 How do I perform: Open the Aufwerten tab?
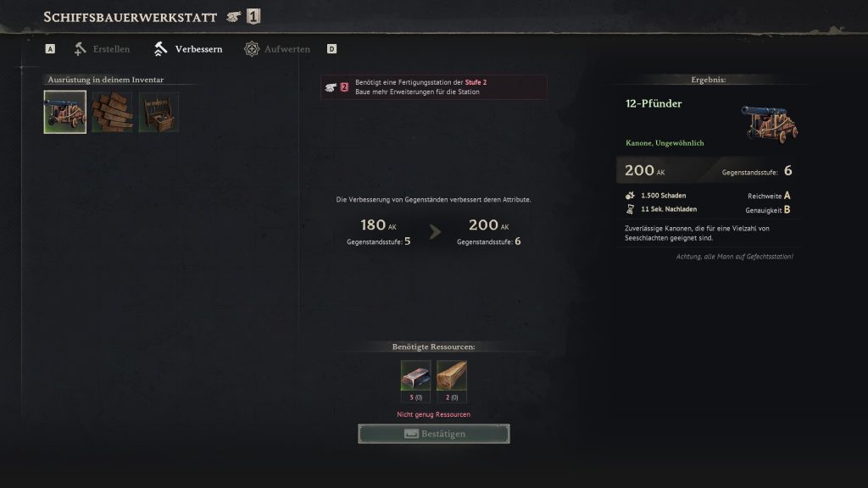tap(277, 49)
